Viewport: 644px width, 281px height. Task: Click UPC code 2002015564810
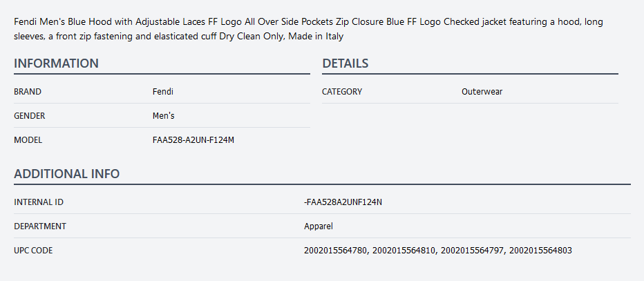[x=404, y=251]
